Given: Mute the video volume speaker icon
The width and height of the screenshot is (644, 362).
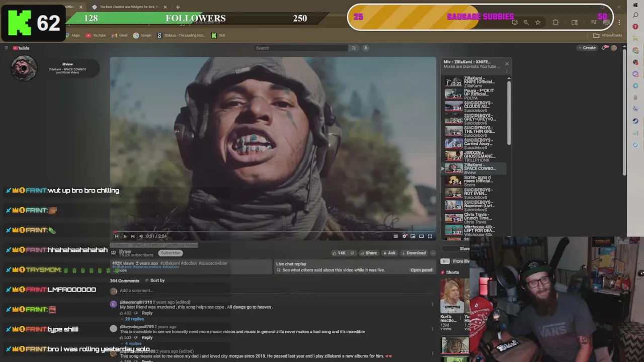Looking at the screenshot, I should tap(141, 236).
